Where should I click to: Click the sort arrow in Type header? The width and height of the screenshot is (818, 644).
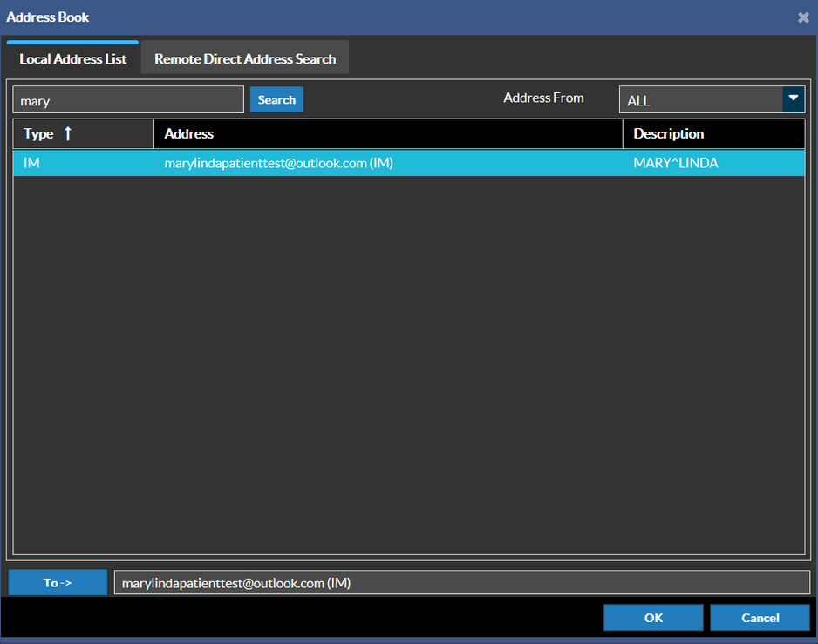pos(68,133)
